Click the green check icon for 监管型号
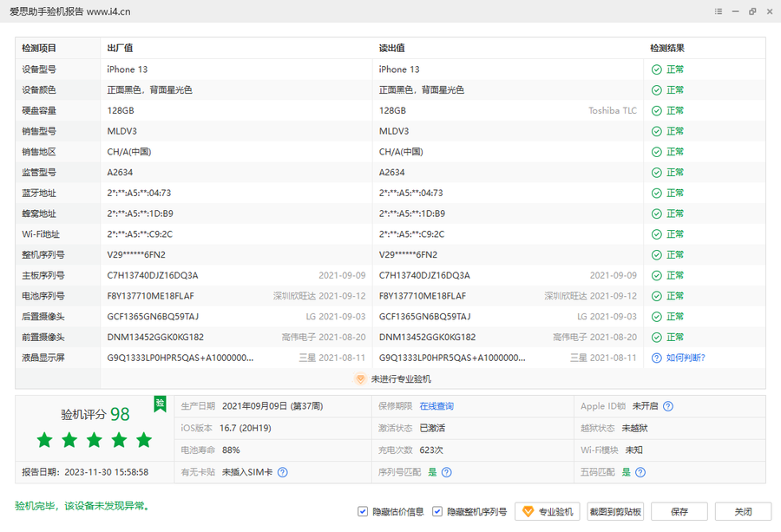781x532 pixels. [657, 173]
